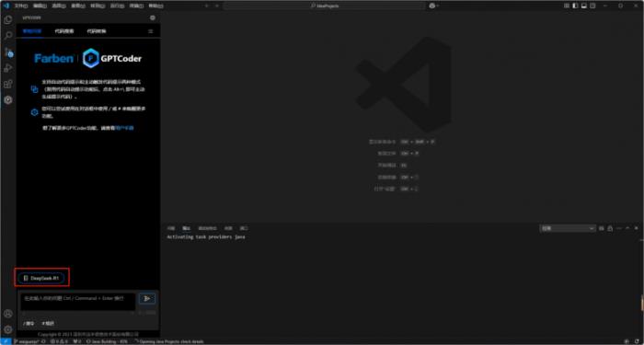Toggle the primary sidebar layout icon
This screenshot has height=345, width=644.
point(575,6)
